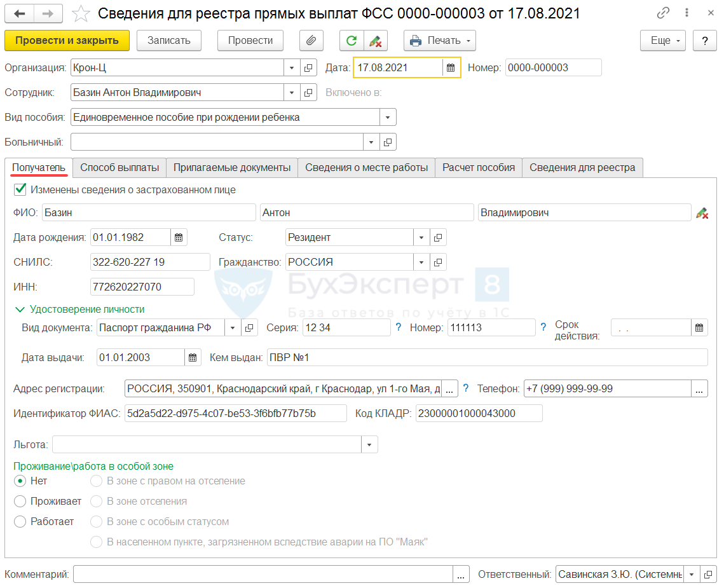
Task: Open the three-dot window menu
Action: point(686,13)
